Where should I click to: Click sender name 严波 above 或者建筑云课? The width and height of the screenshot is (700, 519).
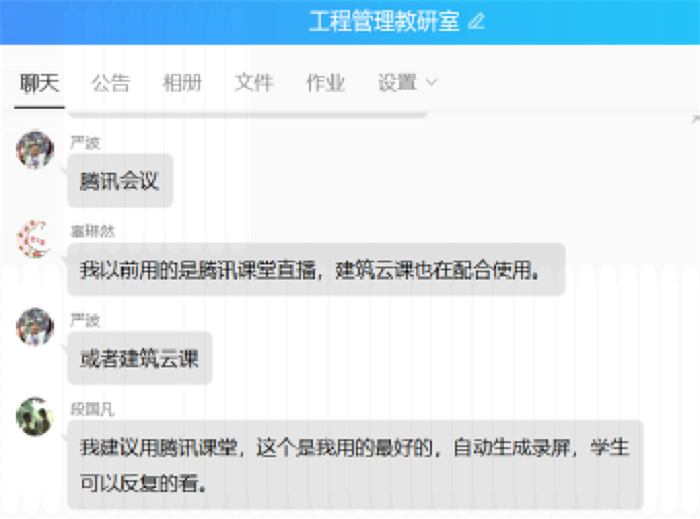[x=85, y=320]
